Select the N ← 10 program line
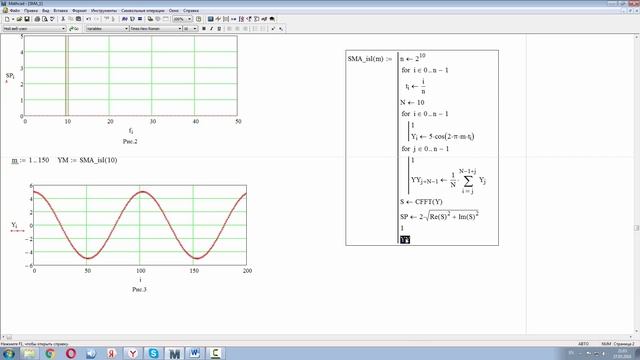The height and width of the screenshot is (360, 640). pyautogui.click(x=412, y=102)
